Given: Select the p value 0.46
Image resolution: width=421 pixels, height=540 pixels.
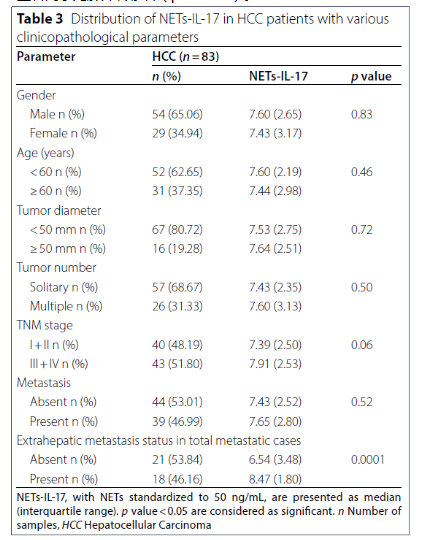Looking at the screenshot, I should coord(362,172).
